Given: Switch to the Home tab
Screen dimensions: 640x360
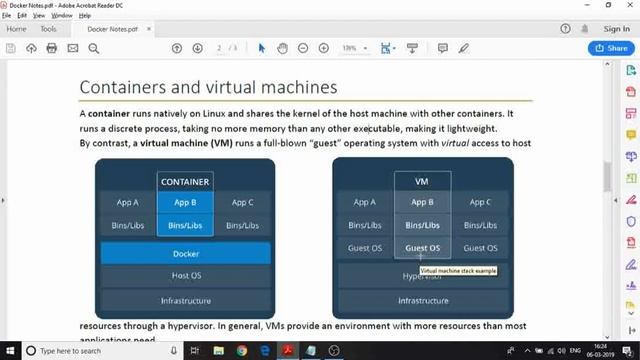Looking at the screenshot, I should (16, 29).
